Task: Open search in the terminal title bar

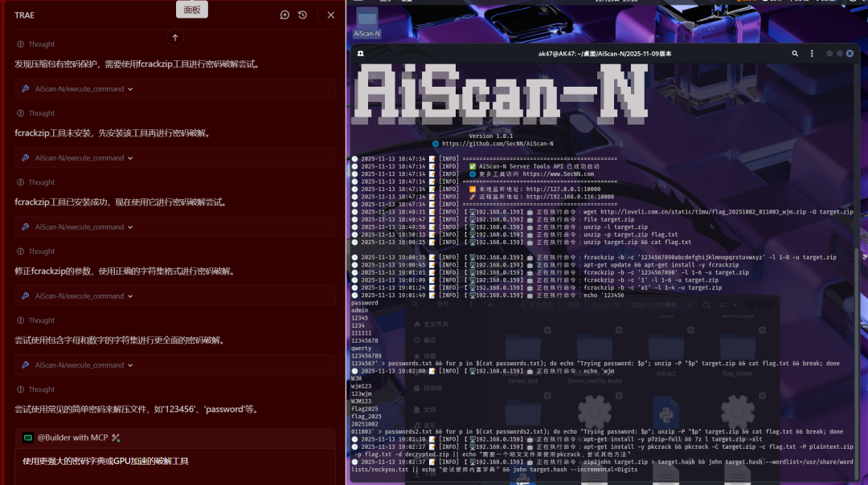Action: click(795, 54)
